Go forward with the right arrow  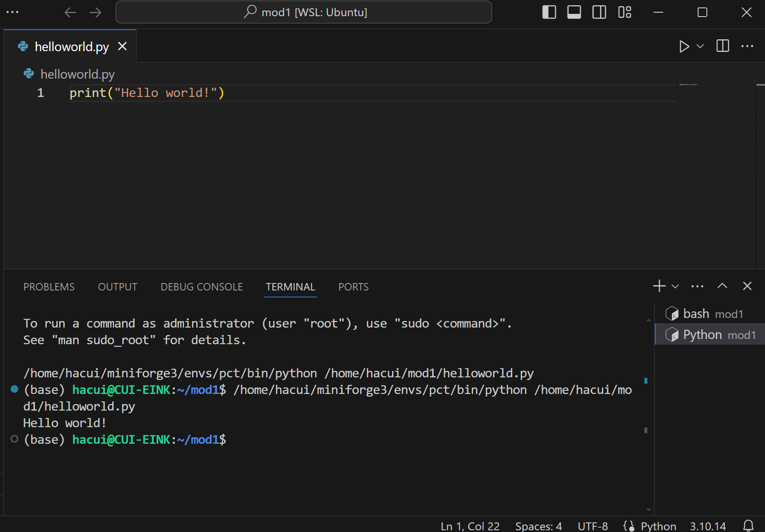[x=95, y=12]
